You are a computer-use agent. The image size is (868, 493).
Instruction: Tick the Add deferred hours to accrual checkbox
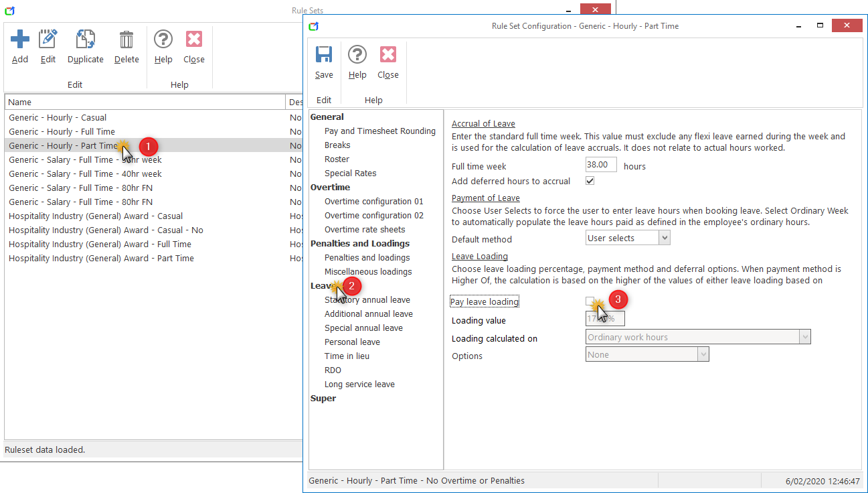click(590, 181)
